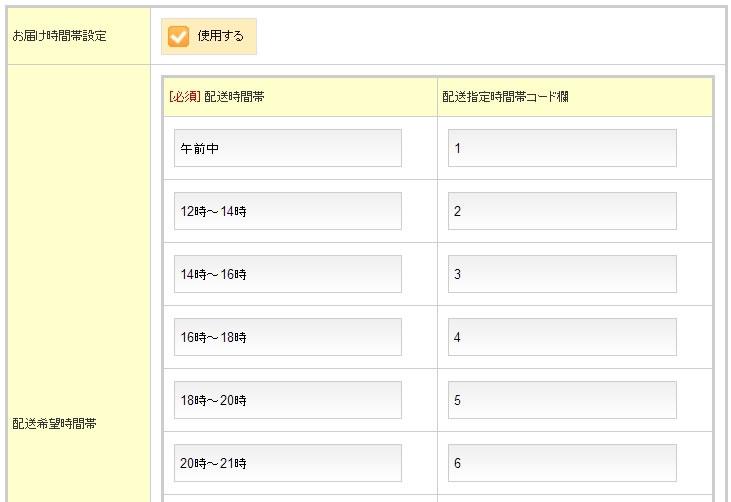Focus the 12時～14時 time slot field
The width and height of the screenshot is (731, 502).
click(x=287, y=211)
